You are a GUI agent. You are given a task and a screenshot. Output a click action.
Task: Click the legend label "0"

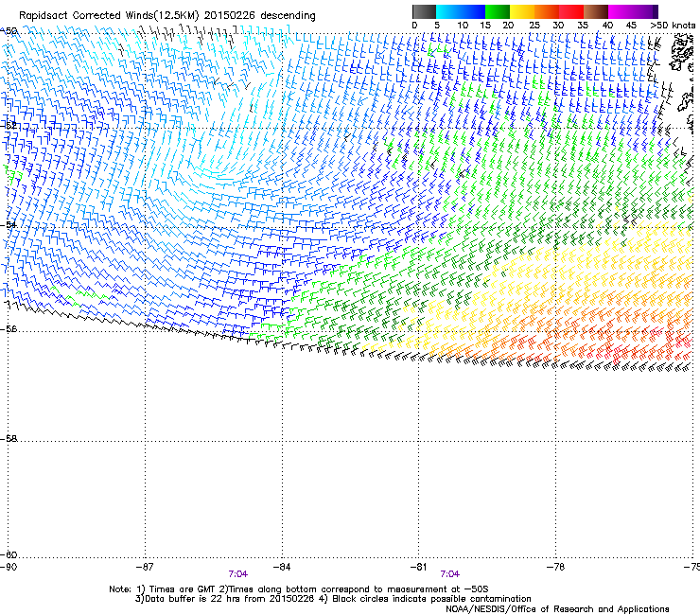pyautogui.click(x=414, y=26)
